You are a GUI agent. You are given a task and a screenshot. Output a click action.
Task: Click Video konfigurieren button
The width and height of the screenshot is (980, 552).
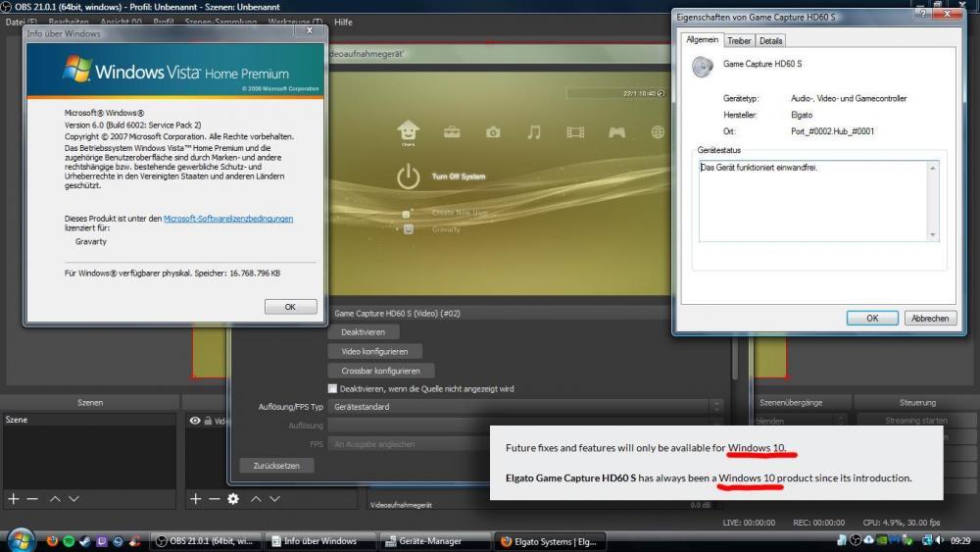[x=374, y=351]
